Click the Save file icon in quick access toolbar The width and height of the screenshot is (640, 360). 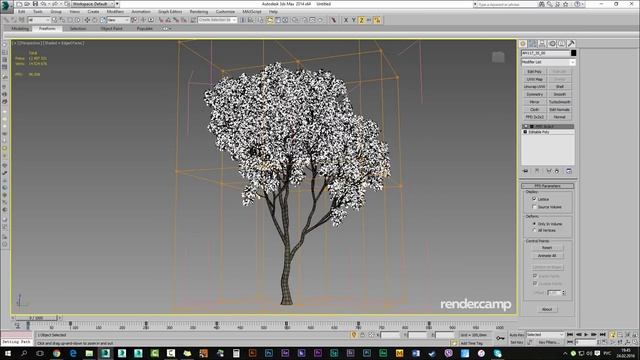click(35, 4)
